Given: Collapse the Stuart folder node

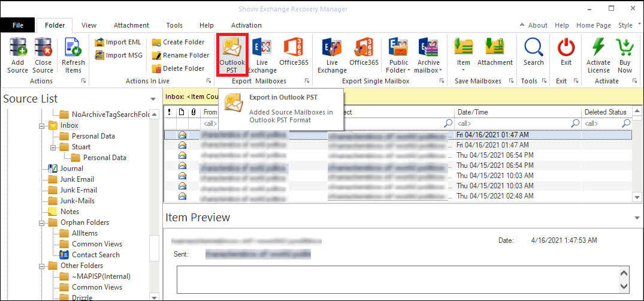Looking at the screenshot, I should point(53,148).
